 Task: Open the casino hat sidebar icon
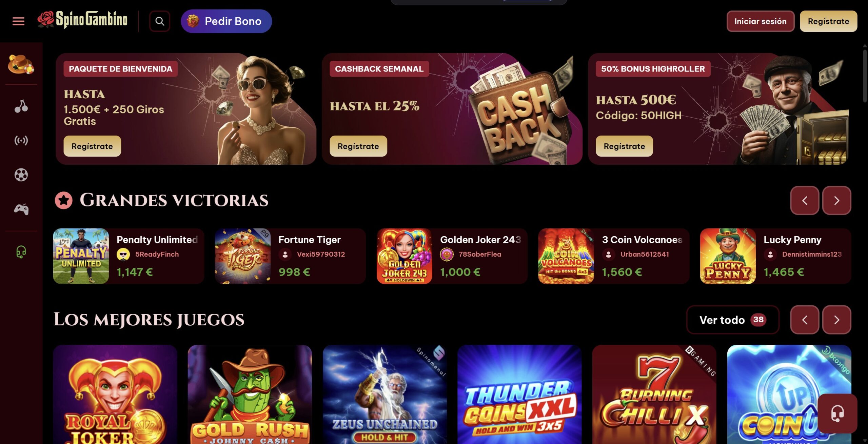coord(21,64)
